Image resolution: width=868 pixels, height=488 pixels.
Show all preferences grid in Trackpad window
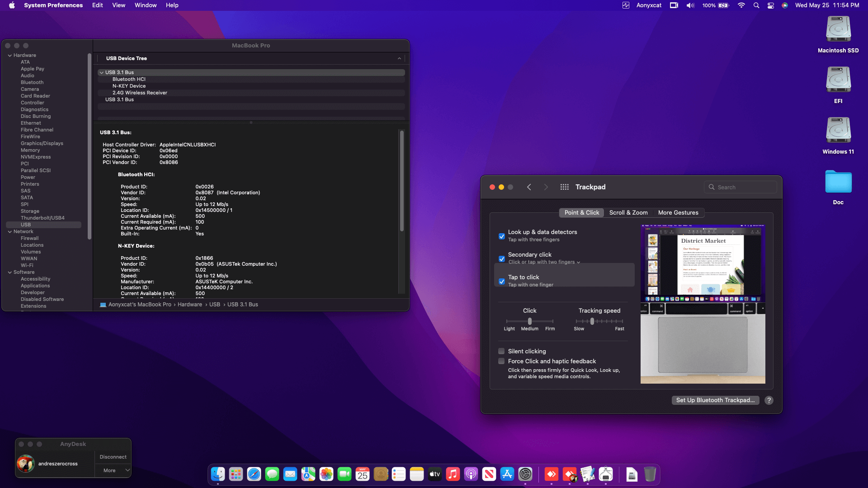click(x=565, y=187)
